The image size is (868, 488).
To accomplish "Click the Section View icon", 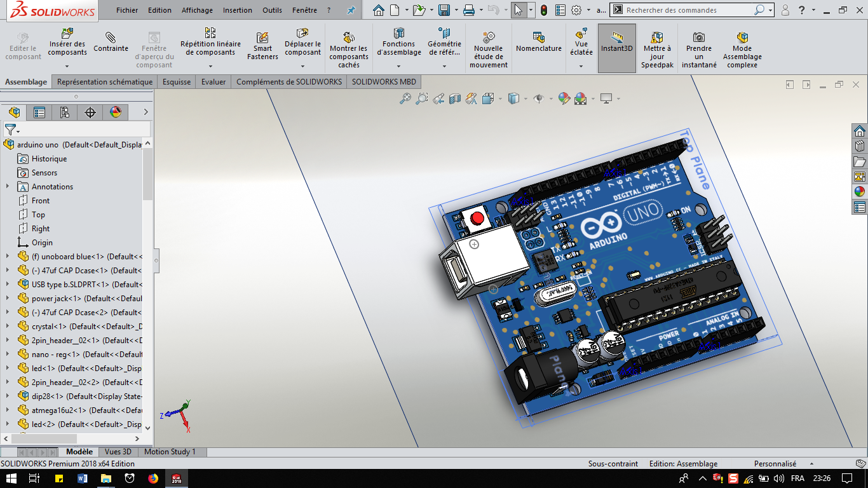I will (454, 98).
